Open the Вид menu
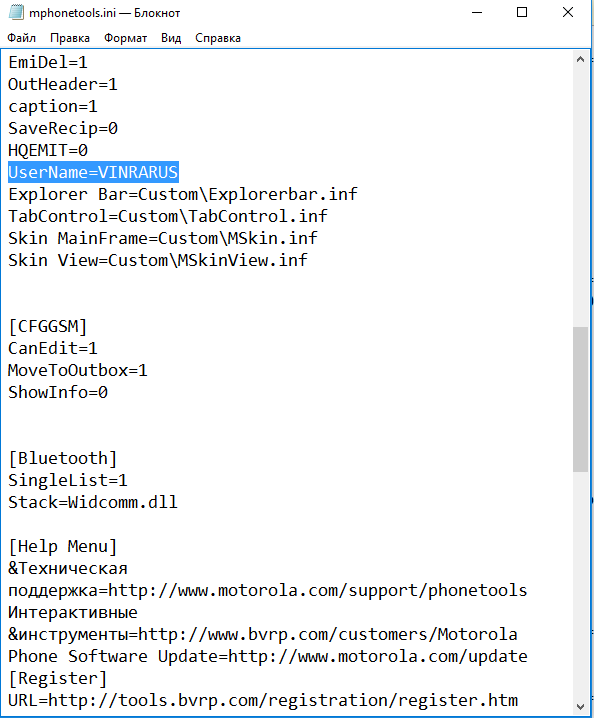594x718 pixels. (x=171, y=38)
